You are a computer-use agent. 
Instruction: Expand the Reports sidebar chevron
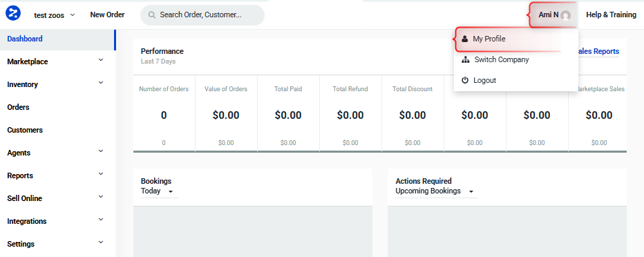click(x=101, y=174)
